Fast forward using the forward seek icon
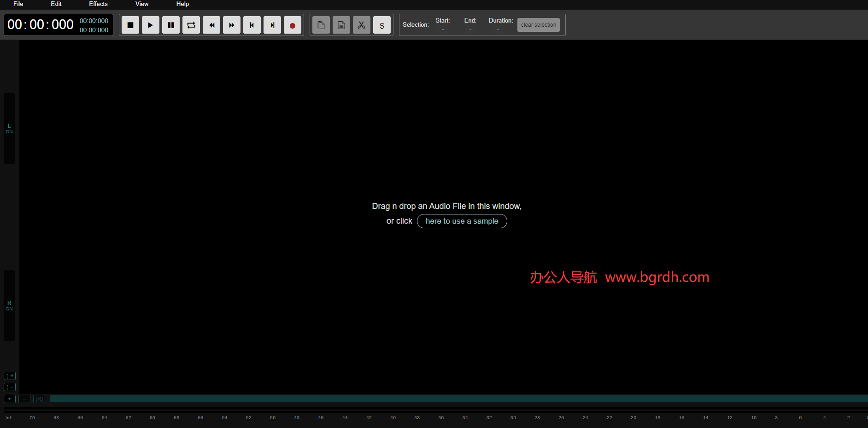Viewport: 868px width, 428px height. 231,25
